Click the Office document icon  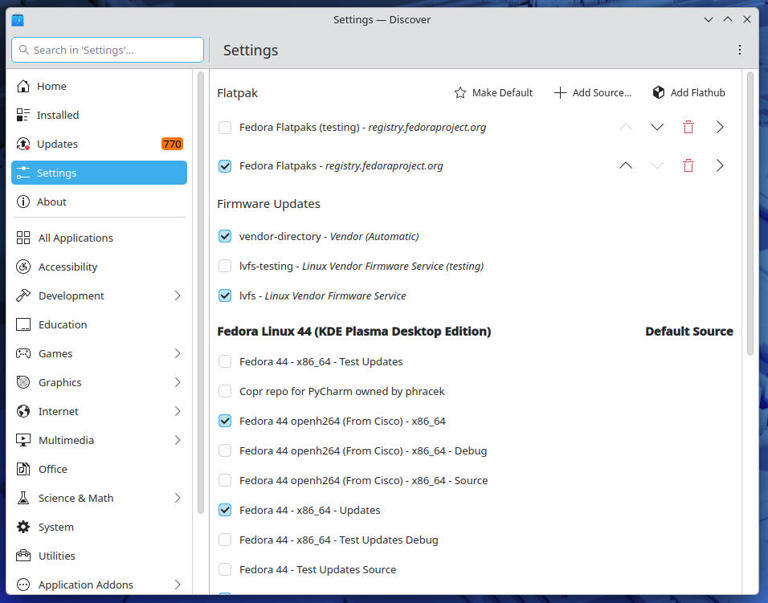[23, 469]
